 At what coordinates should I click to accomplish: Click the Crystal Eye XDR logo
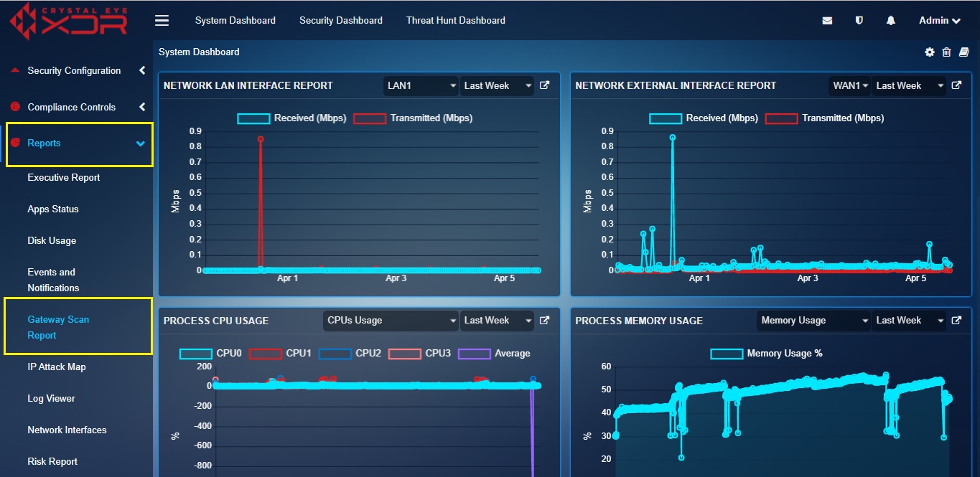69,21
